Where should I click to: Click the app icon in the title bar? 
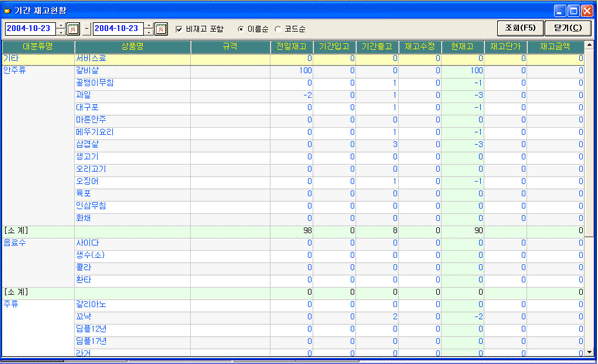tap(7, 11)
